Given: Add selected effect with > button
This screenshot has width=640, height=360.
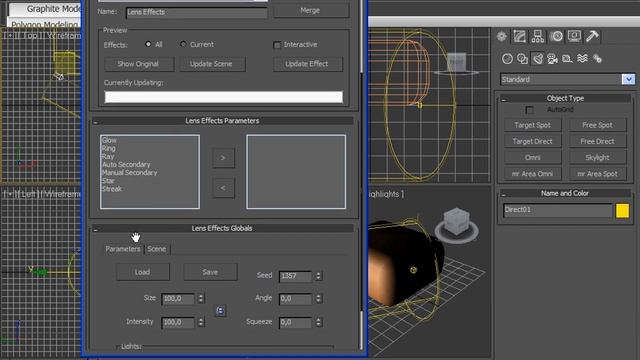Looking at the screenshot, I should (223, 158).
